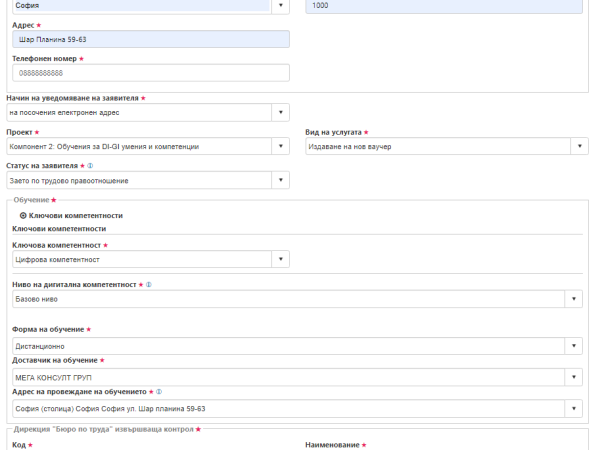The width and height of the screenshot is (600, 450).
Task: Click info icon beside Статус на заявителя
Action: 90,166
